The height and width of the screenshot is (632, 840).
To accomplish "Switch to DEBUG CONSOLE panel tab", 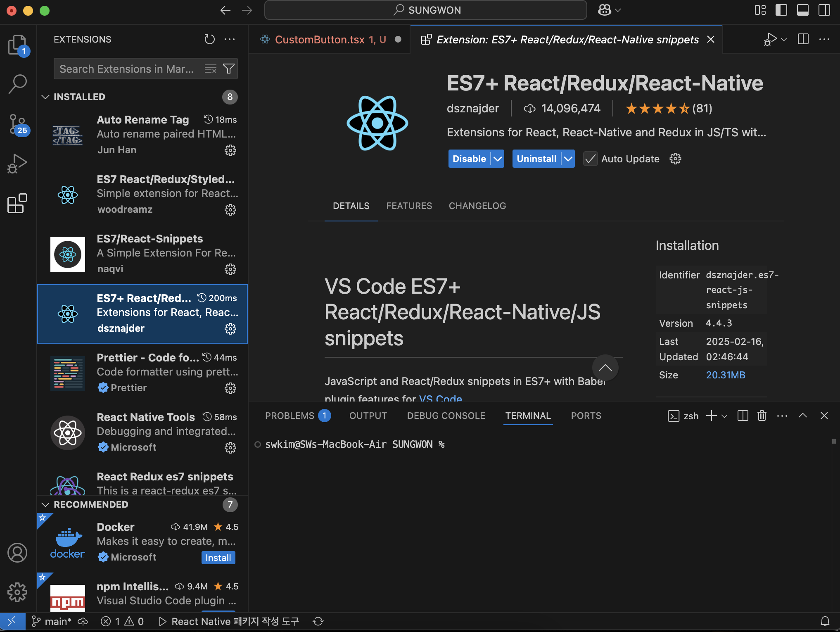I will pos(446,416).
